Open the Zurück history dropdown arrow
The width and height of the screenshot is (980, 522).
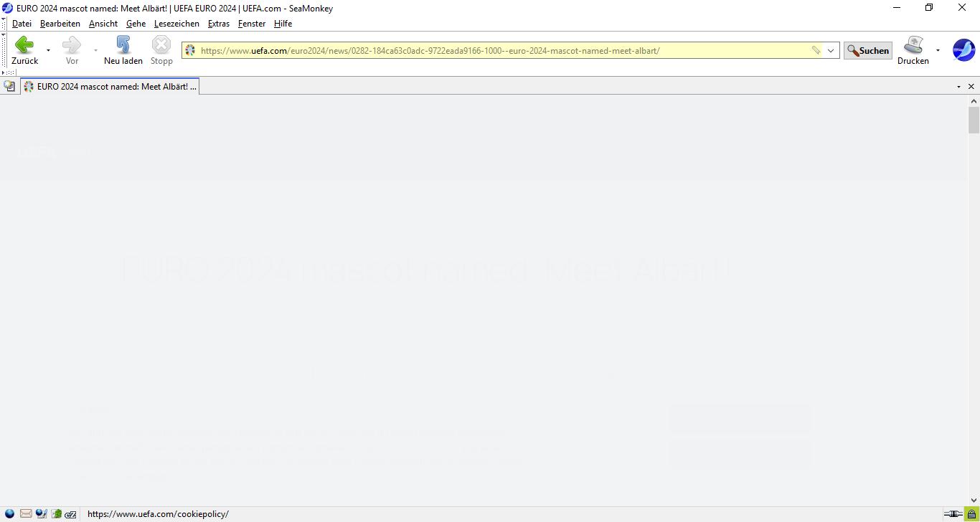(48, 50)
